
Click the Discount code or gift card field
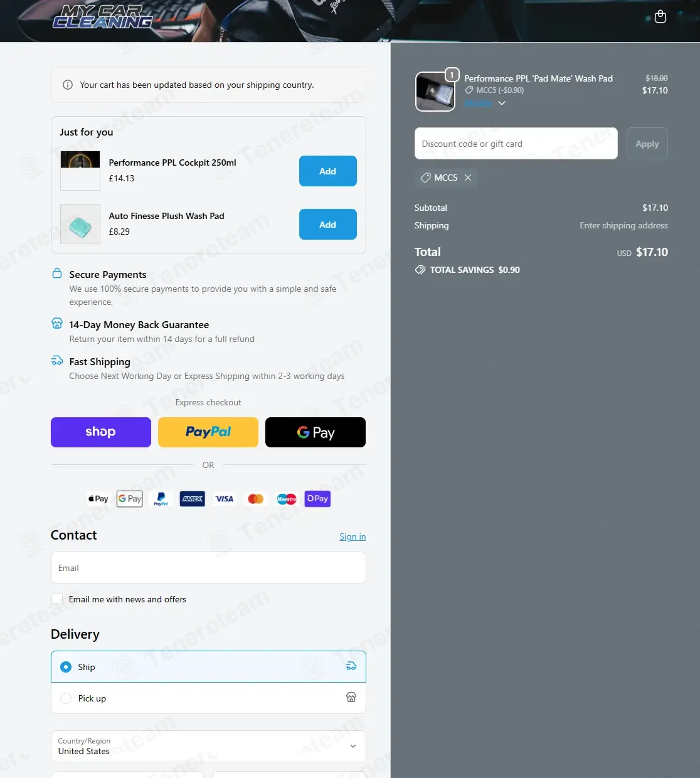click(516, 144)
